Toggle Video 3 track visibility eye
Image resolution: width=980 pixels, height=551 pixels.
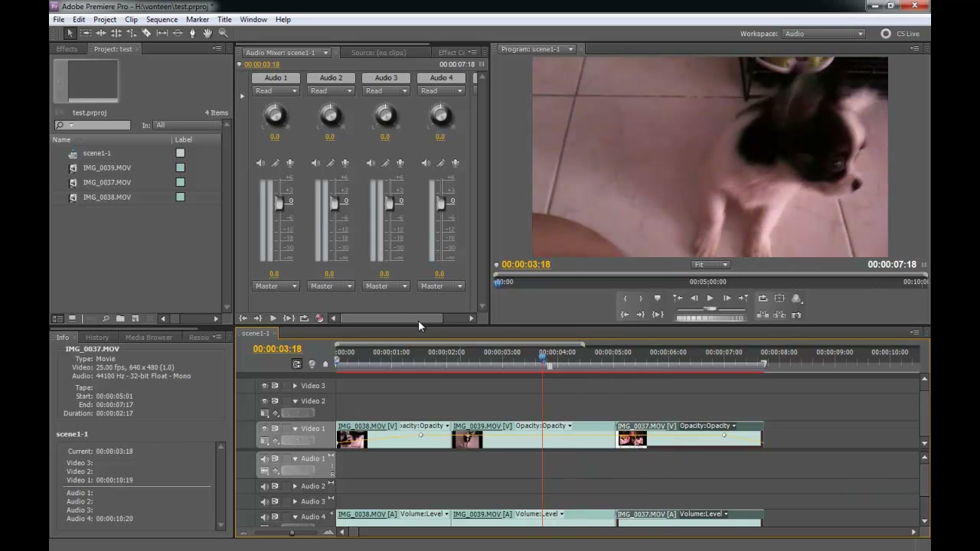pos(265,386)
